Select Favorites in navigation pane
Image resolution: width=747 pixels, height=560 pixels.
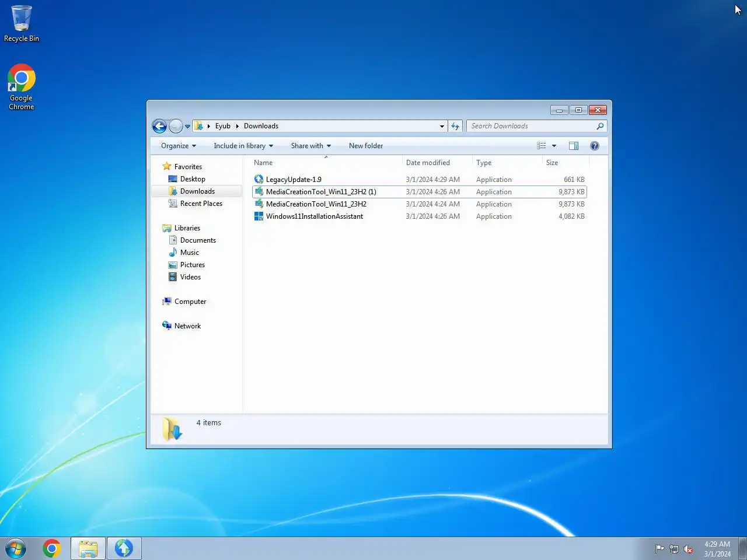pyautogui.click(x=188, y=167)
